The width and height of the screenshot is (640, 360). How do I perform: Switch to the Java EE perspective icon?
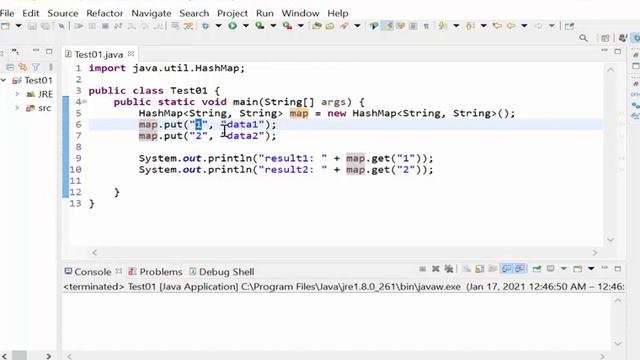pyautogui.click(x=622, y=38)
